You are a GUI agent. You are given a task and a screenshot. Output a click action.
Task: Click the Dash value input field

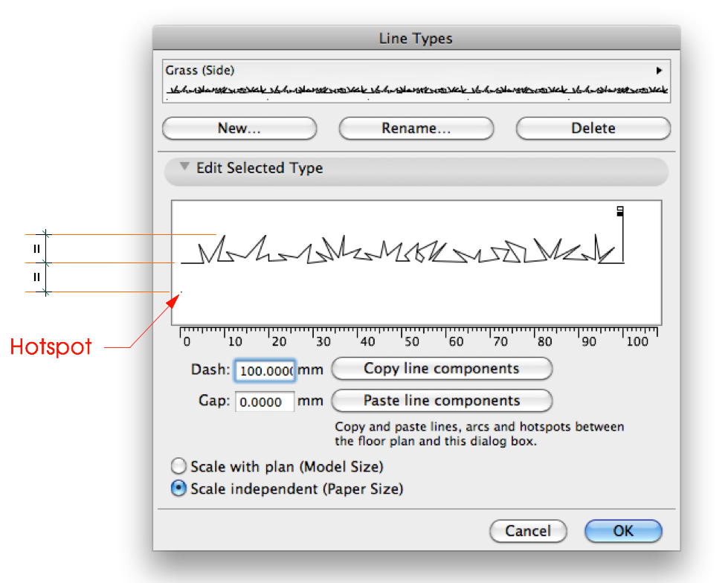click(265, 371)
